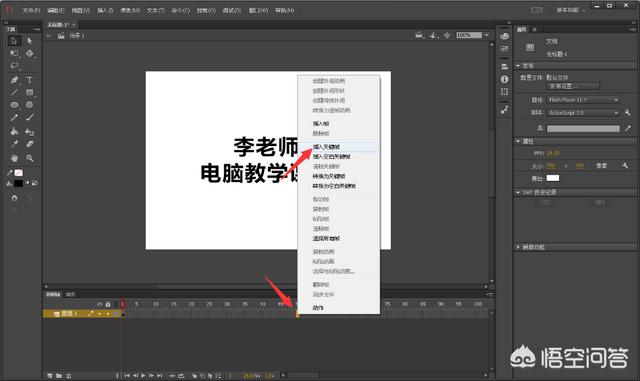Select the Eraser tool
640x381 pixels.
click(x=29, y=144)
